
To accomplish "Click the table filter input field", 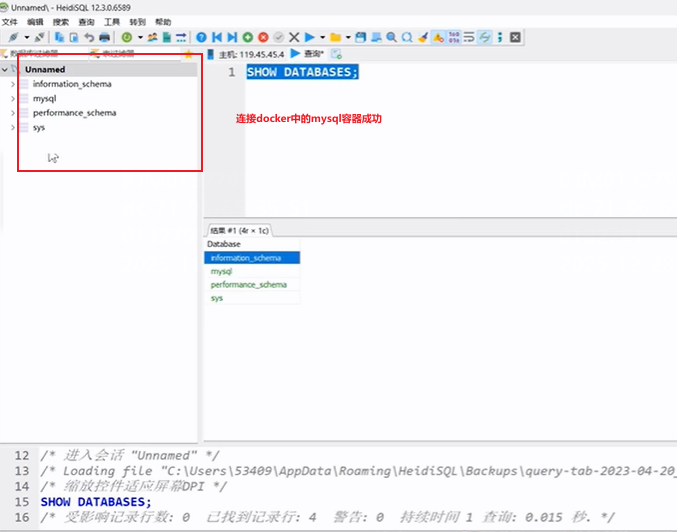I will [x=136, y=54].
